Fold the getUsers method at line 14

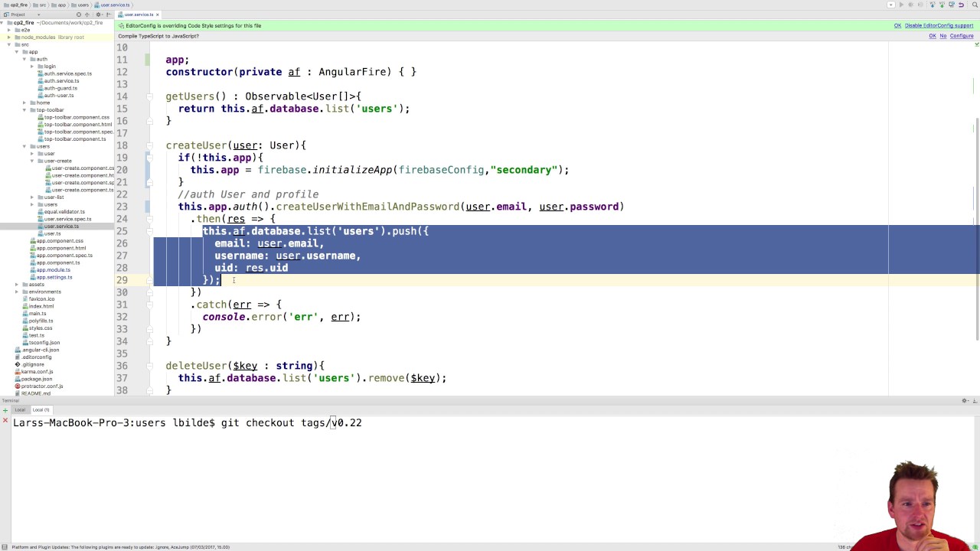click(150, 96)
